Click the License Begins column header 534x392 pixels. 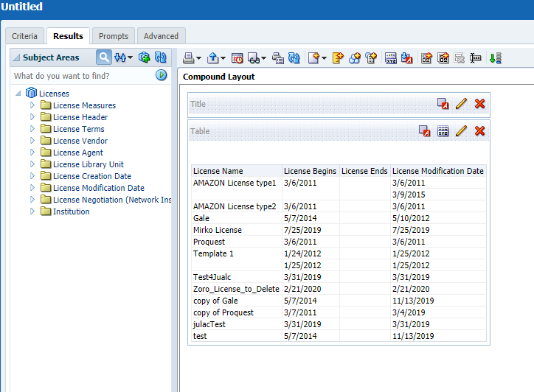(311, 171)
